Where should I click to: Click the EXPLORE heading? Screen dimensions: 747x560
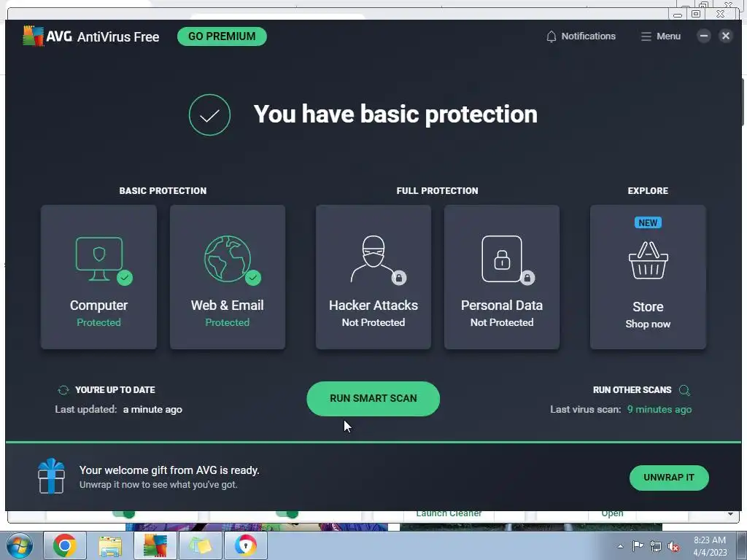(x=648, y=190)
